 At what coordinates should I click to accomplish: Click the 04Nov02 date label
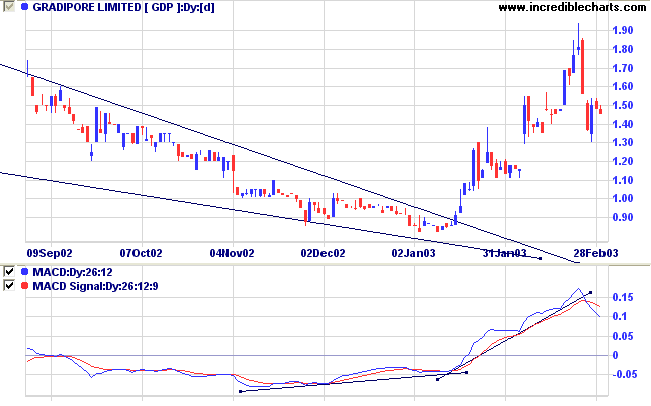tap(232, 253)
